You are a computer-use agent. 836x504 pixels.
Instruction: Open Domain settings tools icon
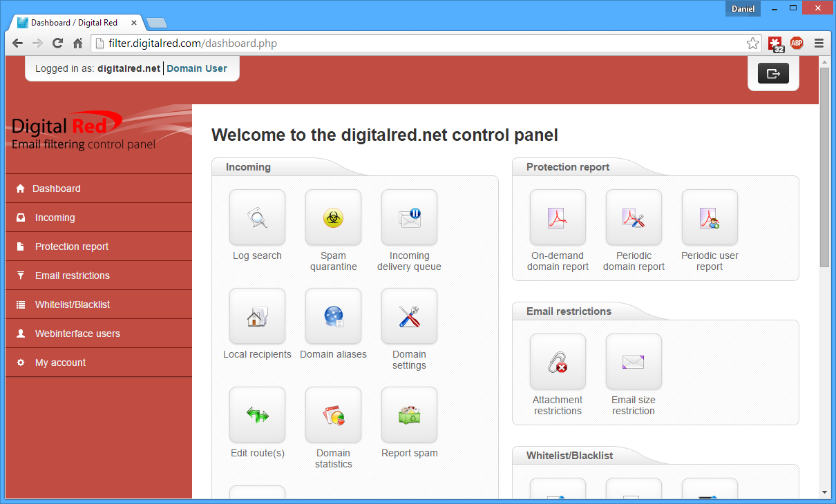click(409, 316)
